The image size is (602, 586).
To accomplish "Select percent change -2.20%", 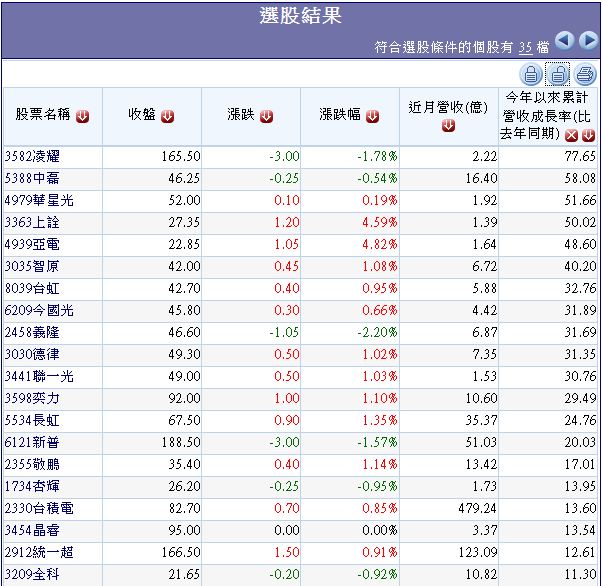I will [x=377, y=333].
